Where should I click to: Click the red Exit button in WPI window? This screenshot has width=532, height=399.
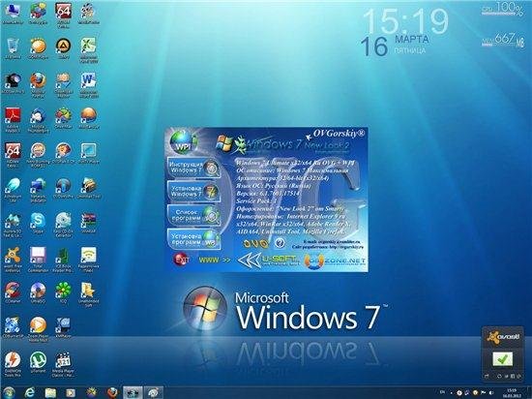coord(181,260)
